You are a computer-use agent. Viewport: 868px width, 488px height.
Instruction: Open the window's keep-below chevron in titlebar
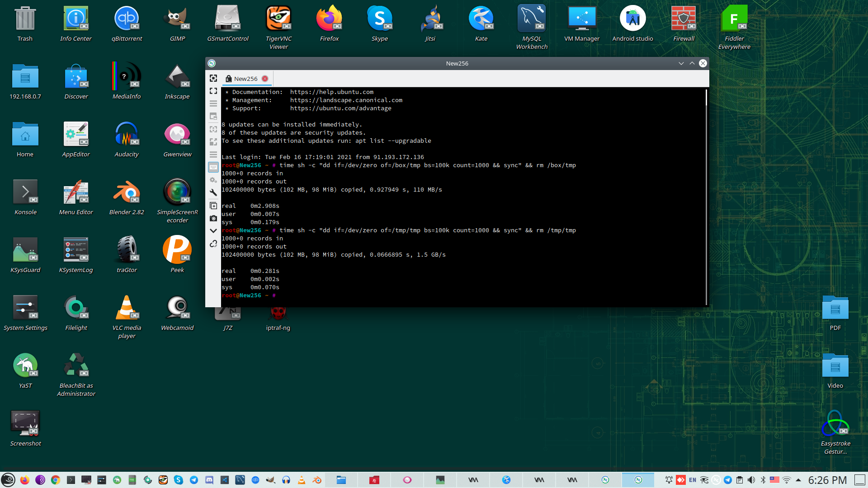[x=681, y=63]
